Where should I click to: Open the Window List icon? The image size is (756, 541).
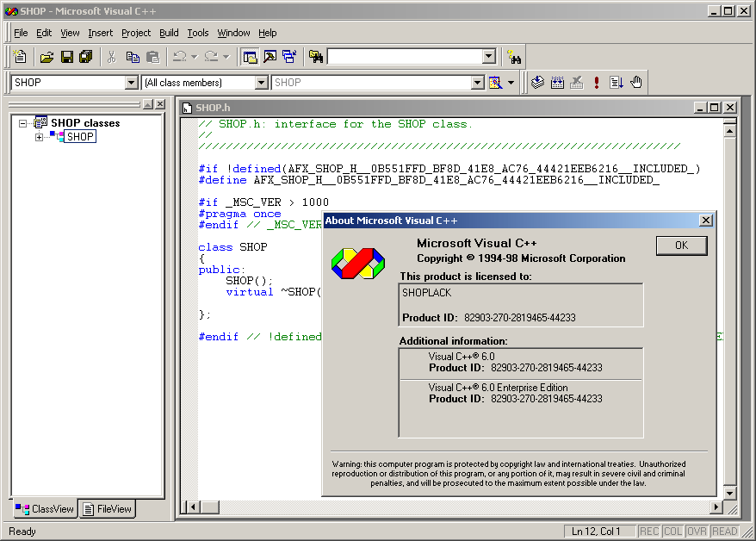click(x=289, y=57)
